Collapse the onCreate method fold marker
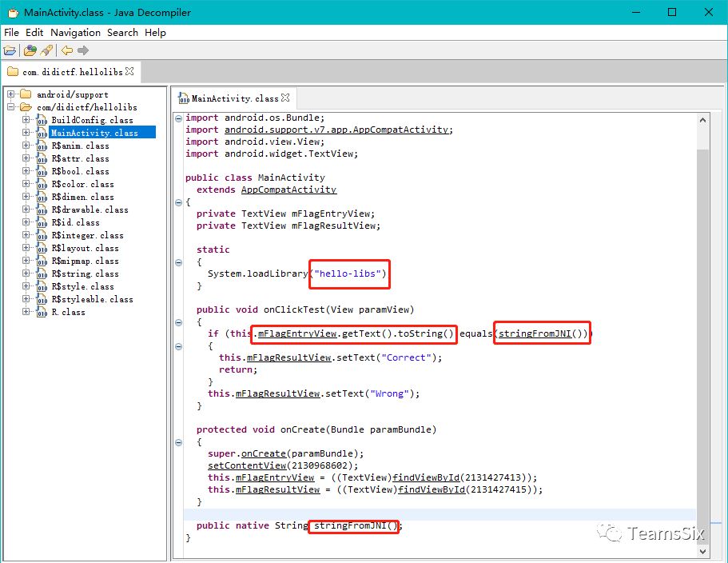The width and height of the screenshot is (728, 563). point(179,443)
